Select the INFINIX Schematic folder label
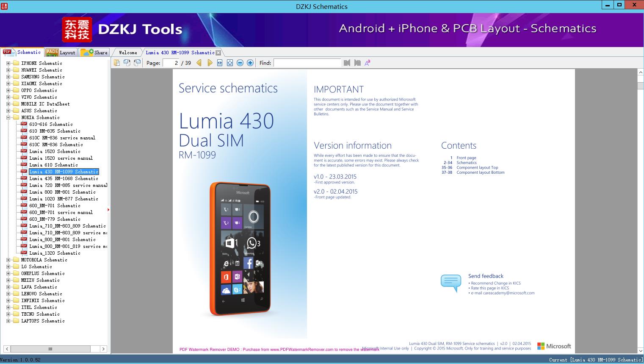 point(43,300)
